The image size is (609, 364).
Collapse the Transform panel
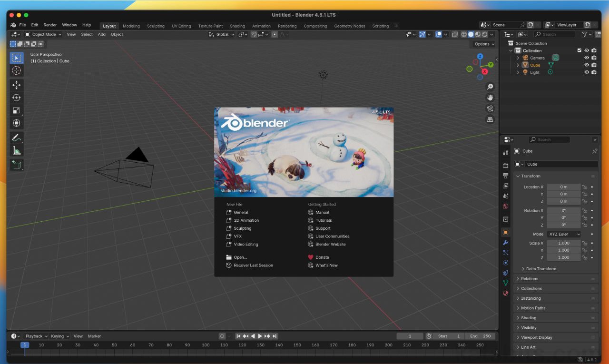pos(555,176)
